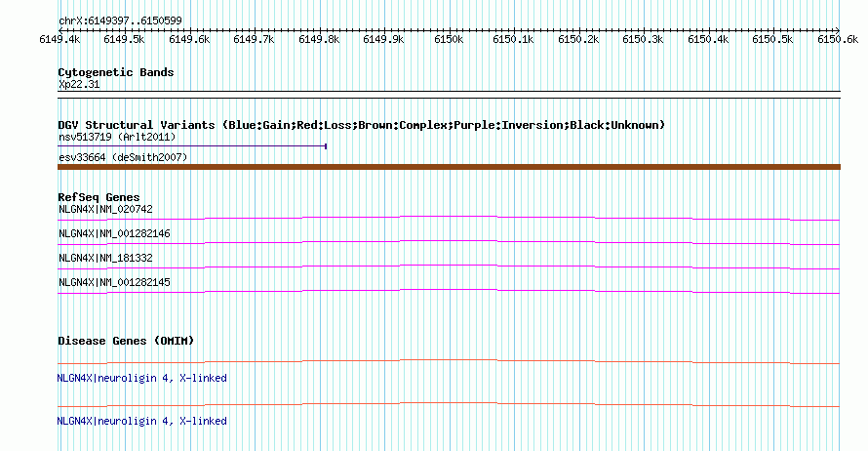Click the blue nsv513719 gain variant line

pyautogui.click(x=192, y=146)
